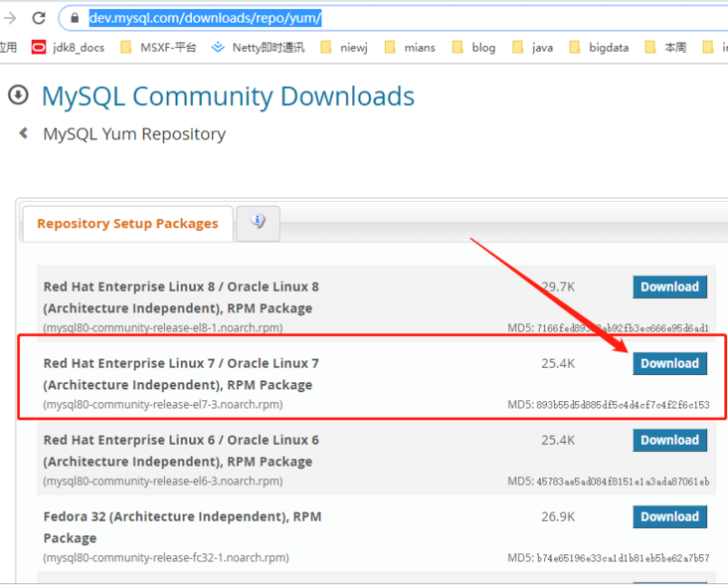Open the MSXF-平台 bookmark folder
The height and width of the screenshot is (586, 728).
click(158, 47)
